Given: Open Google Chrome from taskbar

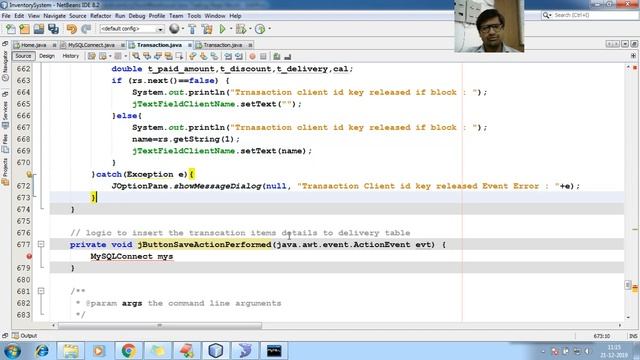Looking at the screenshot, I should pyautogui.click(x=129, y=351).
